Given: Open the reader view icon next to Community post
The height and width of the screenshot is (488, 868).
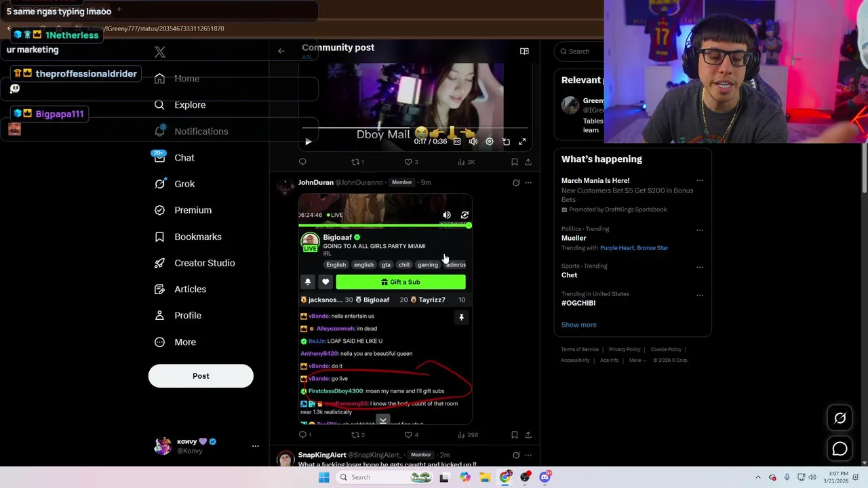Looking at the screenshot, I should click(524, 51).
